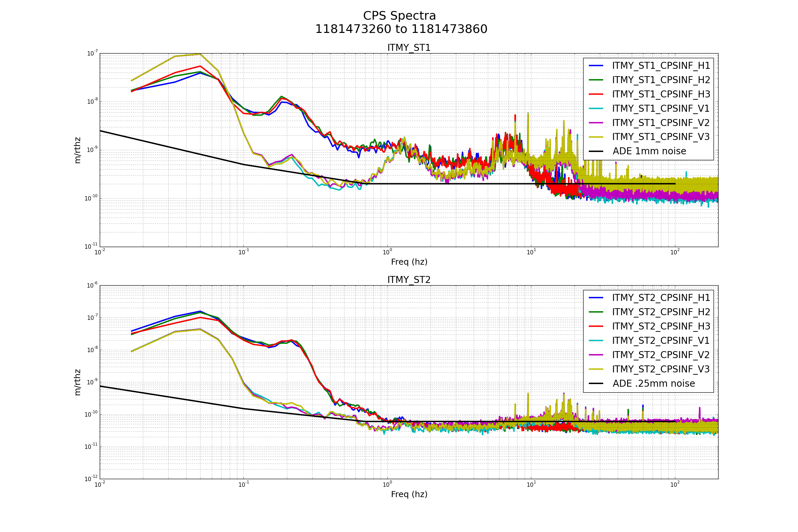Screen dimensions: 798x532
Task: Select legend entry ITMY_ST1_CPSINF_H1
Action: (649, 66)
